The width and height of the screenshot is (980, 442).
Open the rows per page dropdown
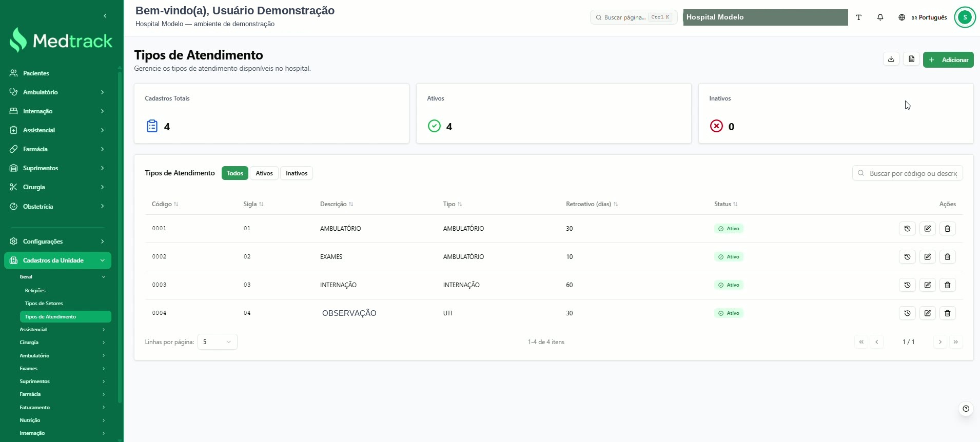[x=218, y=342]
